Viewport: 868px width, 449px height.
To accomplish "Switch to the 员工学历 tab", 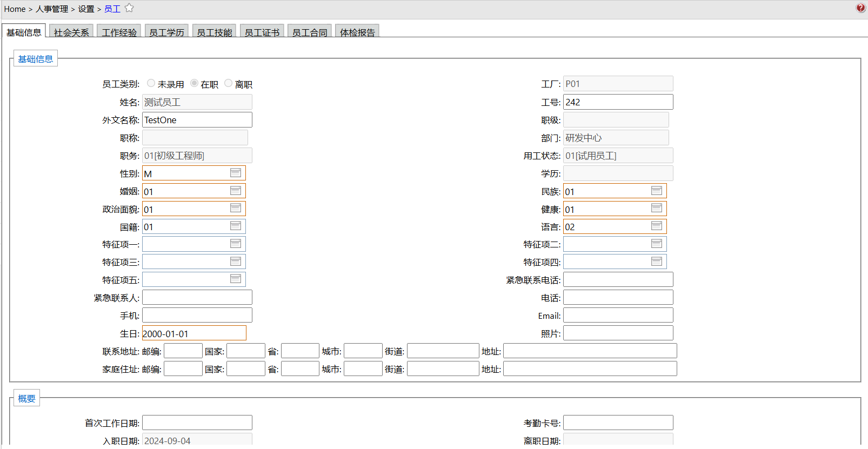I will coord(166,32).
